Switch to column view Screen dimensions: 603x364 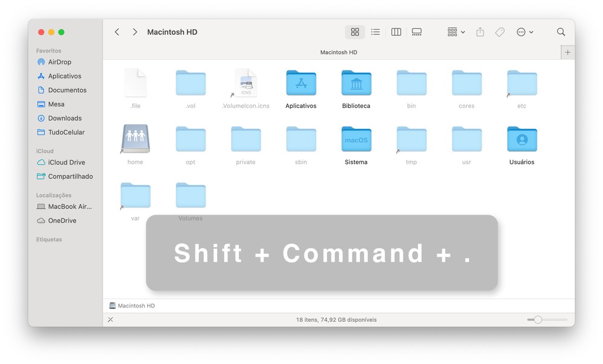click(396, 32)
